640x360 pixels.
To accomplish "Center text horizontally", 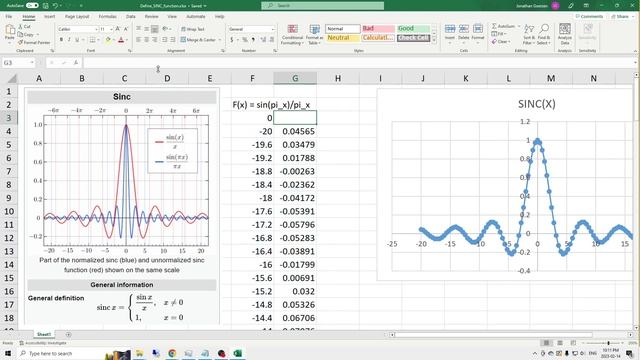I will pos(147,40).
